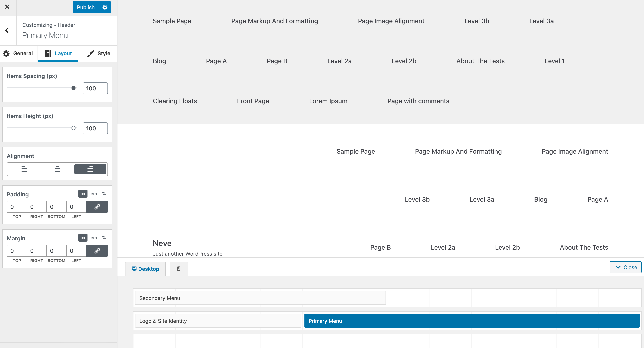Open the settings gear next to Publish
Viewport: 644px width, 348px height.
105,7
